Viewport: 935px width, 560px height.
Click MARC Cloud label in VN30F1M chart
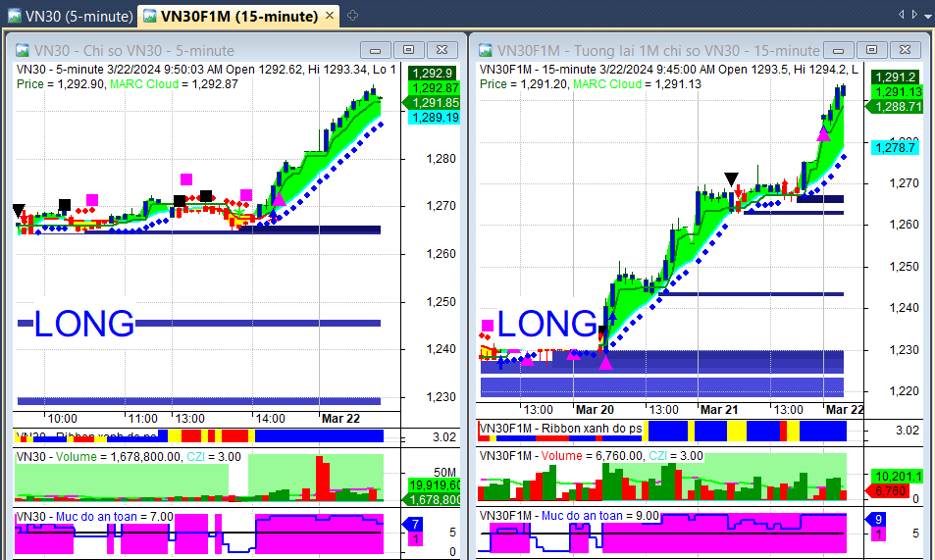607,84
